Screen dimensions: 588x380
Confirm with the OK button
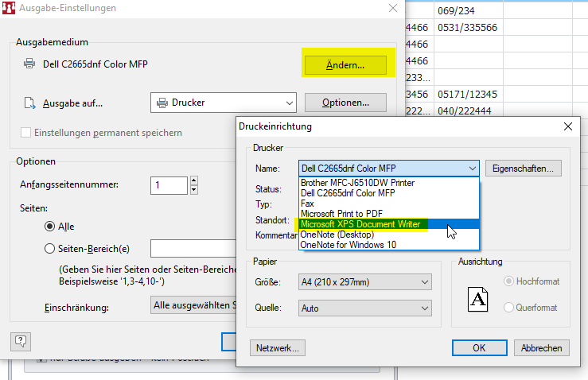(x=479, y=348)
